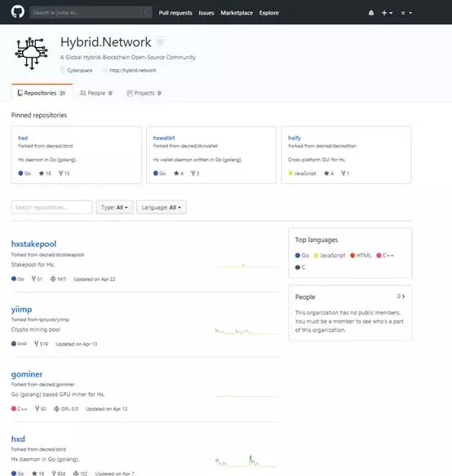This screenshot has width=452, height=476.
Task: Open the pinned hxify repository
Action: (x=295, y=138)
